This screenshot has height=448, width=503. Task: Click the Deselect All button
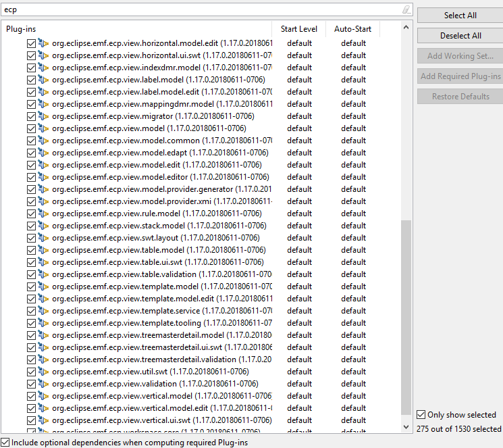460,35
